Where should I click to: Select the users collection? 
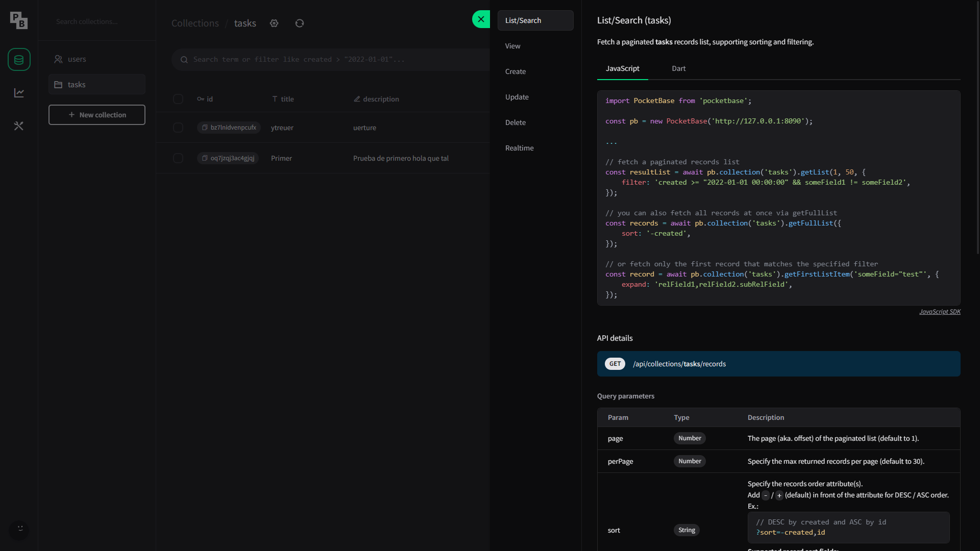pyautogui.click(x=77, y=59)
